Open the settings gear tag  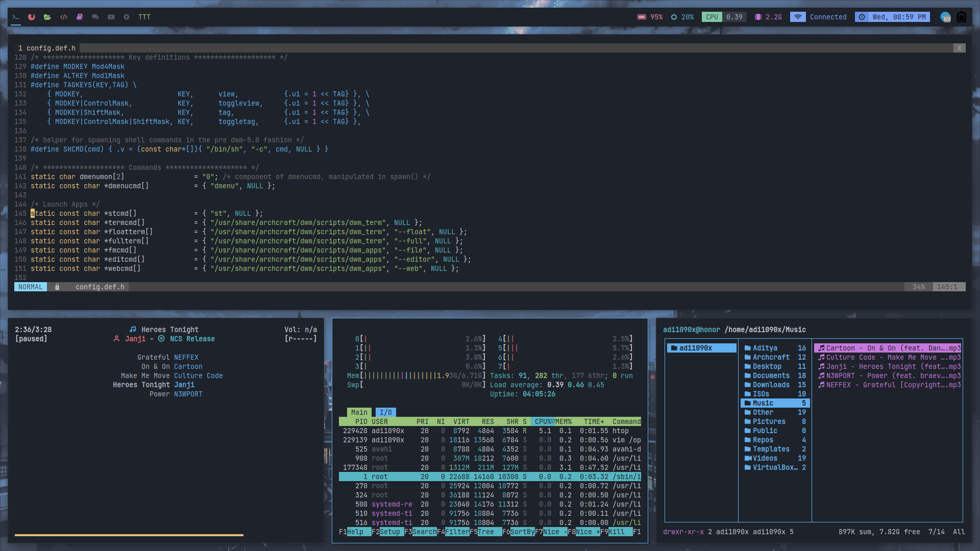(x=127, y=17)
